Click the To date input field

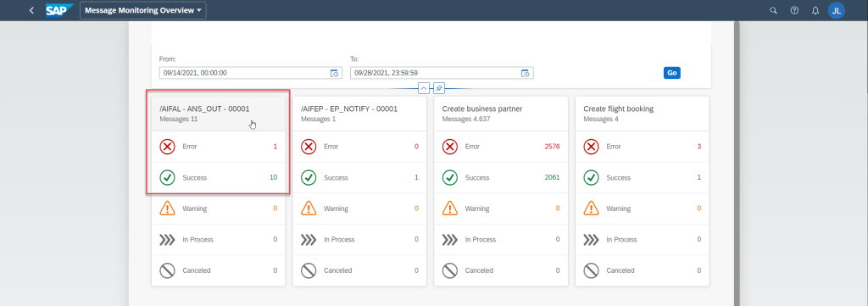click(442, 73)
